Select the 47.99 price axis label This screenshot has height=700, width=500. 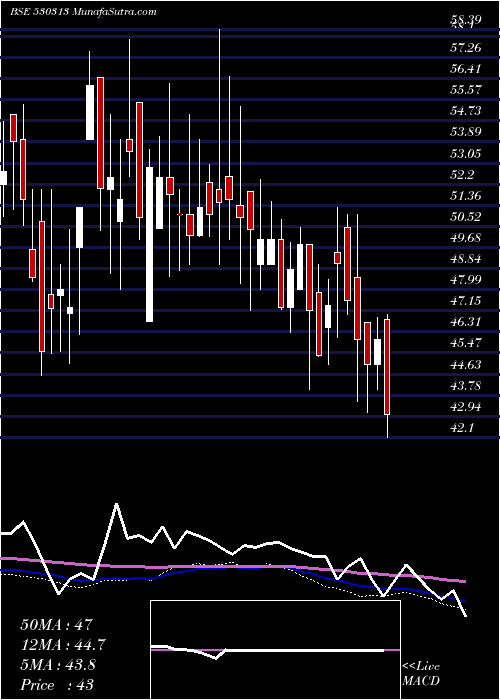tap(466, 279)
